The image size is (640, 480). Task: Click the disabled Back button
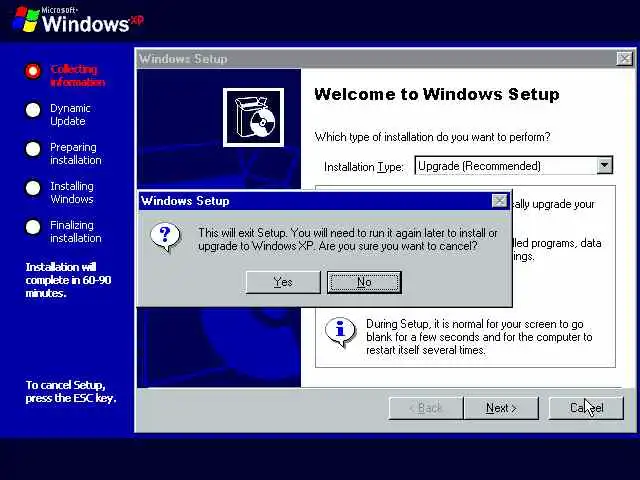point(426,408)
